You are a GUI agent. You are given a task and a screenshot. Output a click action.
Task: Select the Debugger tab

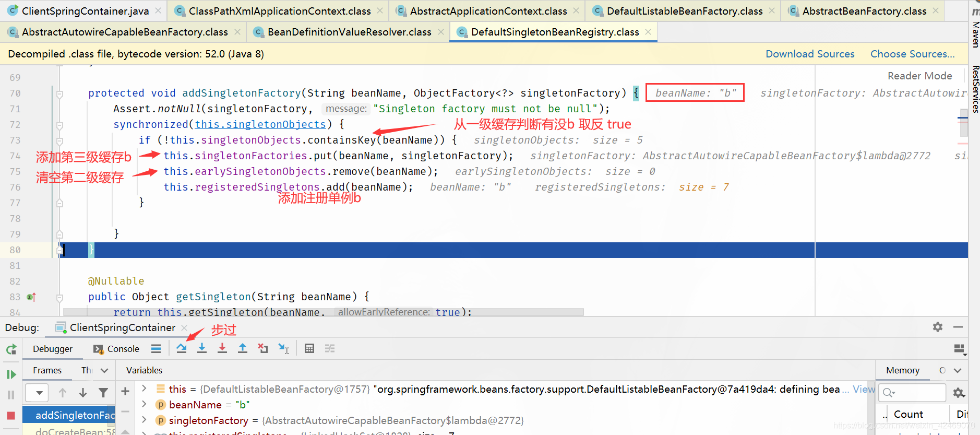click(x=53, y=349)
